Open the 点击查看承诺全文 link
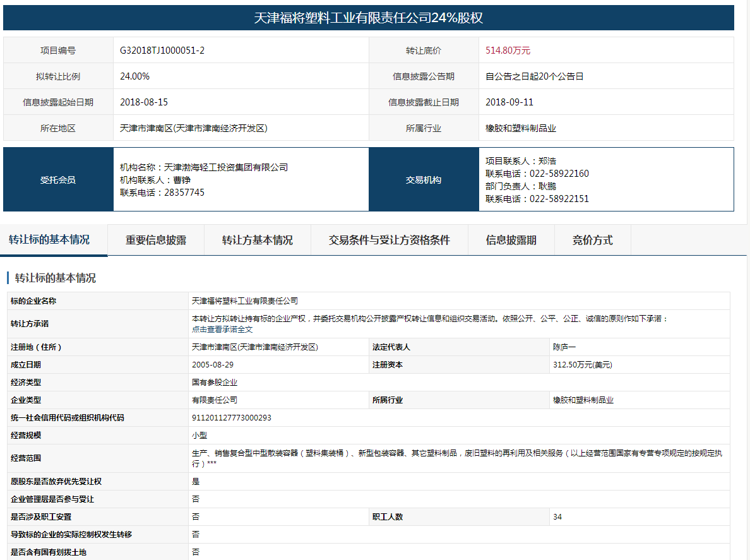 click(222, 330)
